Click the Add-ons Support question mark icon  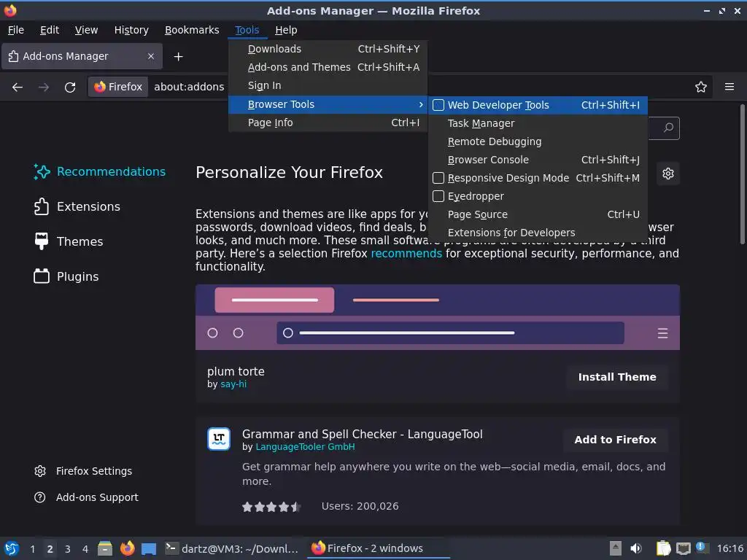tap(40, 497)
